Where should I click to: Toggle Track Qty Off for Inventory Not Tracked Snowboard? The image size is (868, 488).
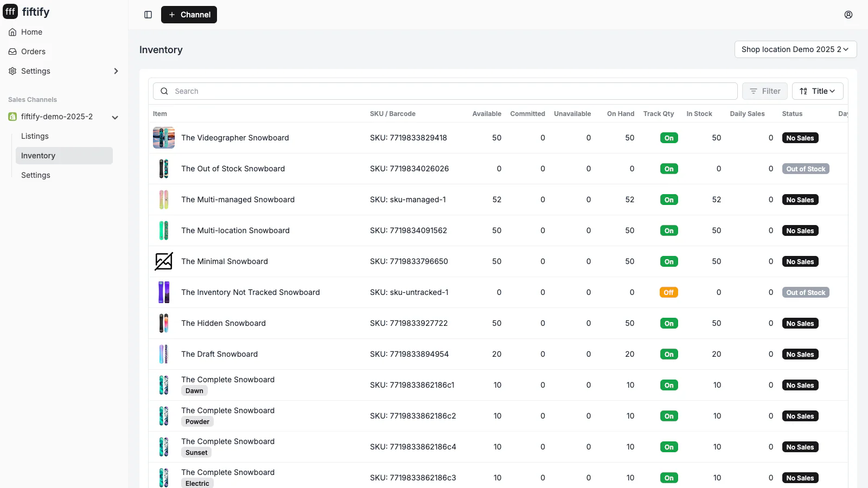pos(668,292)
